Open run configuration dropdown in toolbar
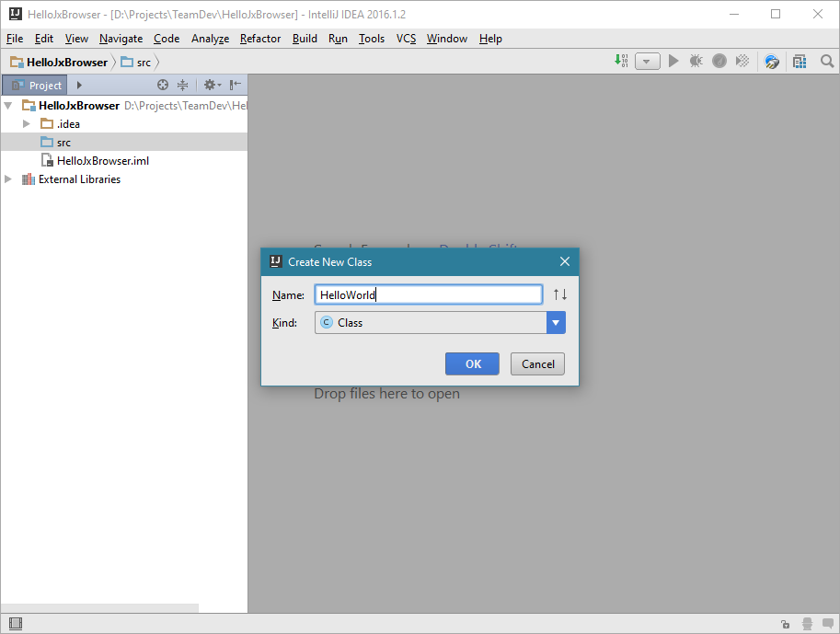This screenshot has width=840, height=634. tap(647, 62)
